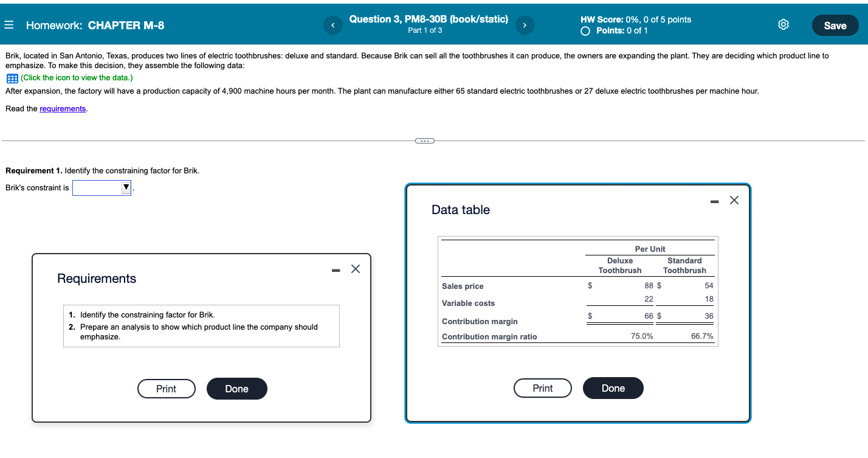Minimize the Requirements dialog
868x458 pixels.
point(335,269)
